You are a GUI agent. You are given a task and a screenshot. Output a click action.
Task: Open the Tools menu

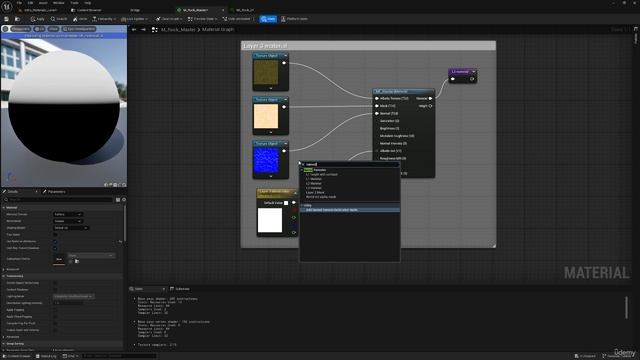coord(74,3)
